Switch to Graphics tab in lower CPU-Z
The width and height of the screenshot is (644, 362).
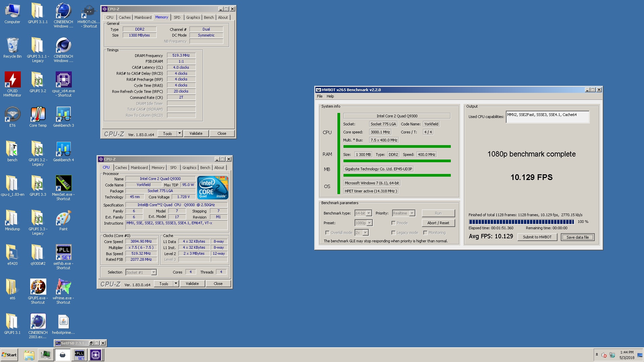(190, 168)
